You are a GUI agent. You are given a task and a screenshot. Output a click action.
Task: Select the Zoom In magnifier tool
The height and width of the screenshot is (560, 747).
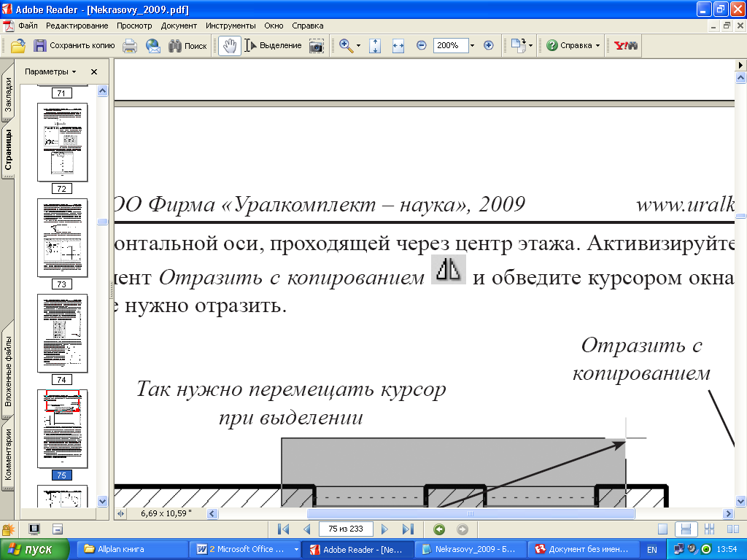pos(346,46)
